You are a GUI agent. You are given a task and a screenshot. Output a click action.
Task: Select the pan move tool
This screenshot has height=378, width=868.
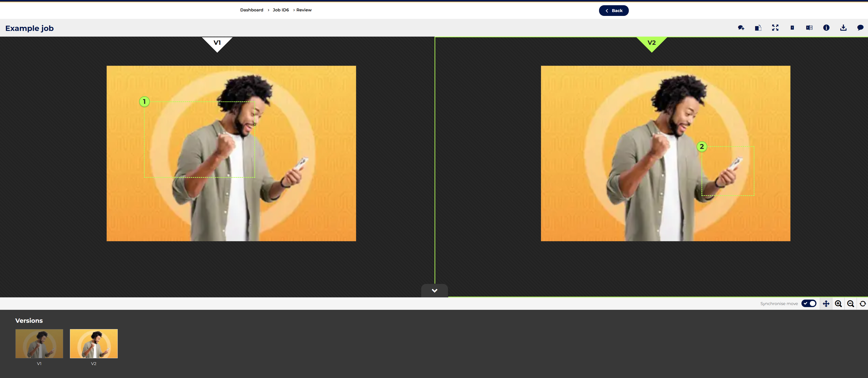[x=826, y=303]
